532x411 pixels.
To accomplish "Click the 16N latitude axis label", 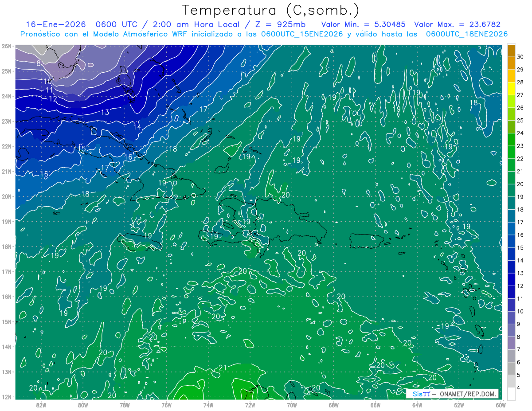I will click(x=6, y=297).
